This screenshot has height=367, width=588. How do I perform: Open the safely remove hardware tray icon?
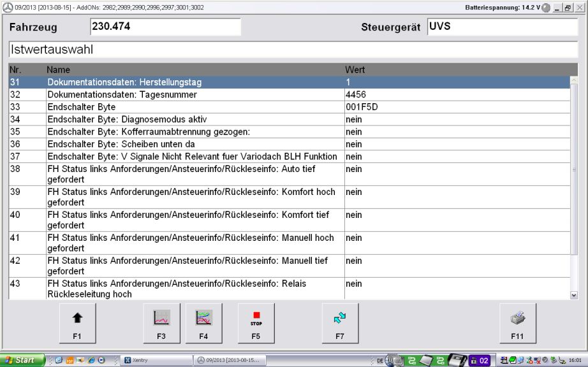[553, 360]
